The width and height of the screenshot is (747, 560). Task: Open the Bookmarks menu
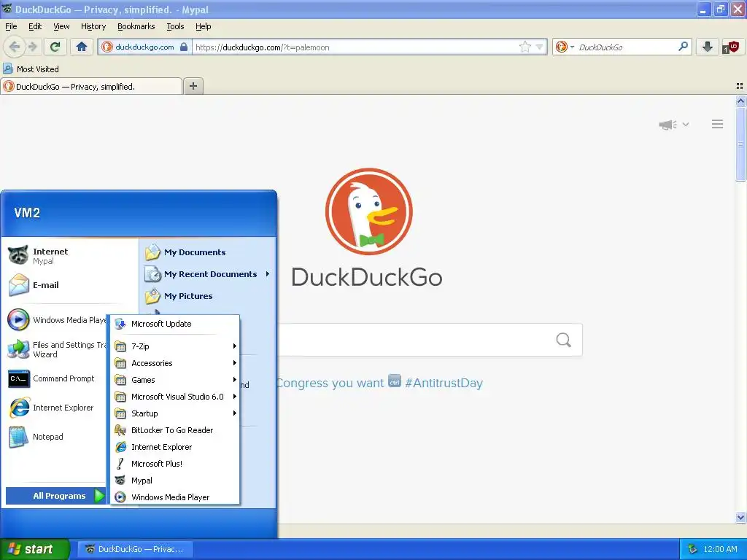136,26
